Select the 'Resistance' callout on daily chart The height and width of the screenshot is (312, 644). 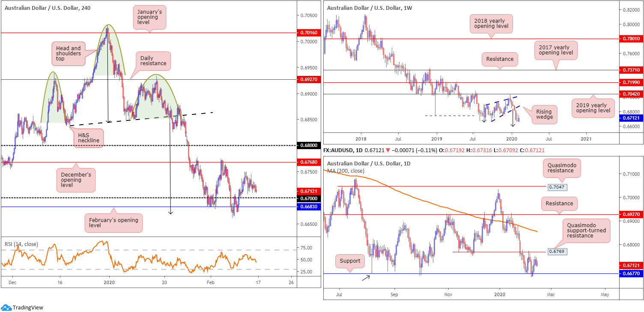pyautogui.click(x=560, y=204)
